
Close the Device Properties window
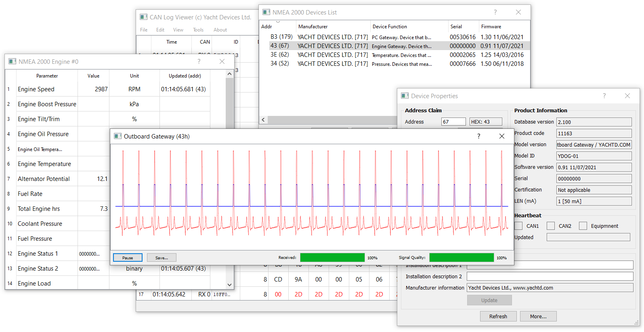[627, 96]
